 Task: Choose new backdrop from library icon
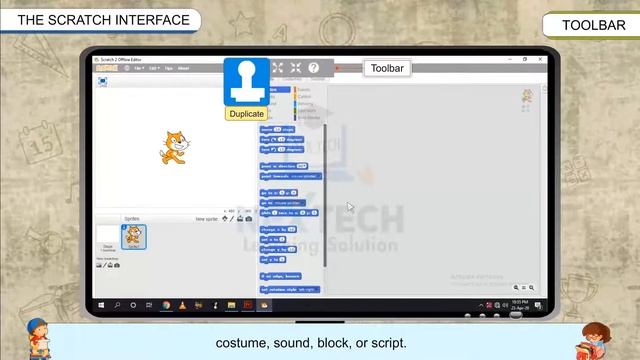click(99, 265)
